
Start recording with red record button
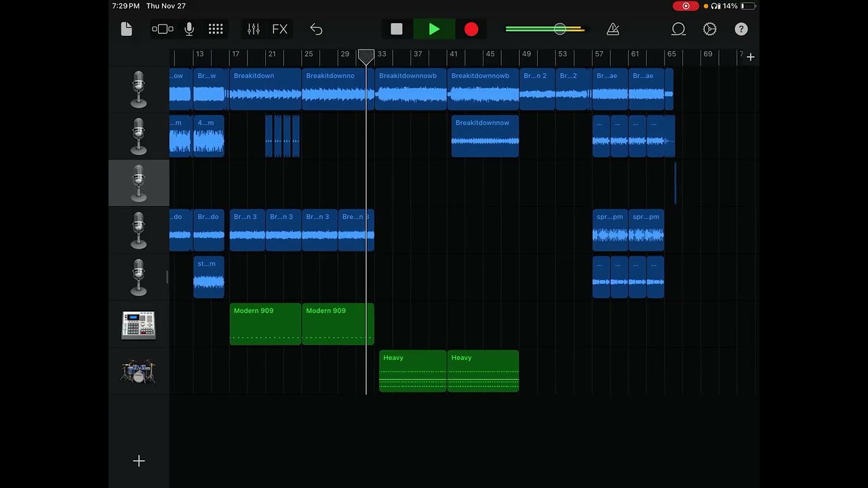[x=471, y=29]
